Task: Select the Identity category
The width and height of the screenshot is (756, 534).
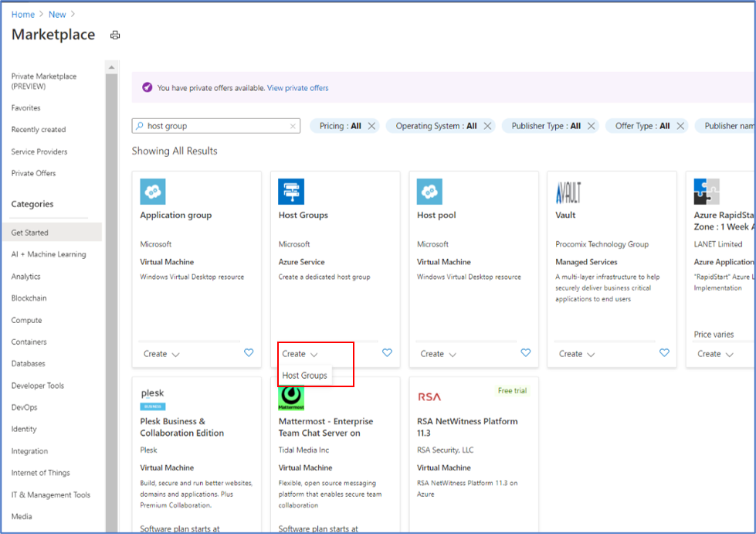Action: click(x=24, y=429)
